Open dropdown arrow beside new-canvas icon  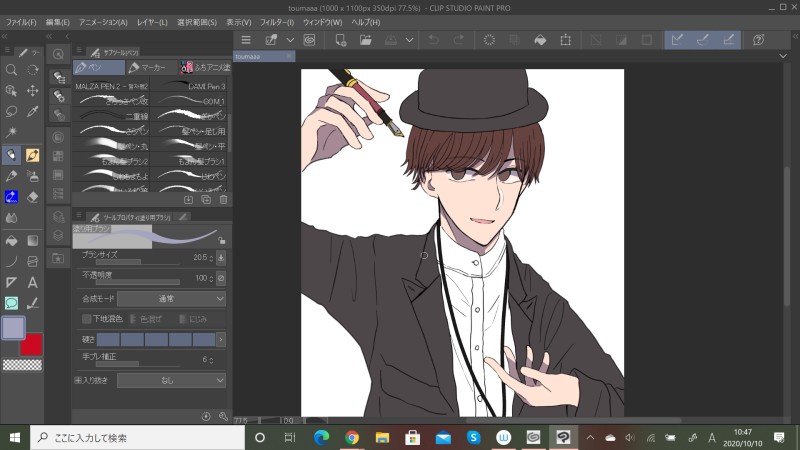[290, 40]
